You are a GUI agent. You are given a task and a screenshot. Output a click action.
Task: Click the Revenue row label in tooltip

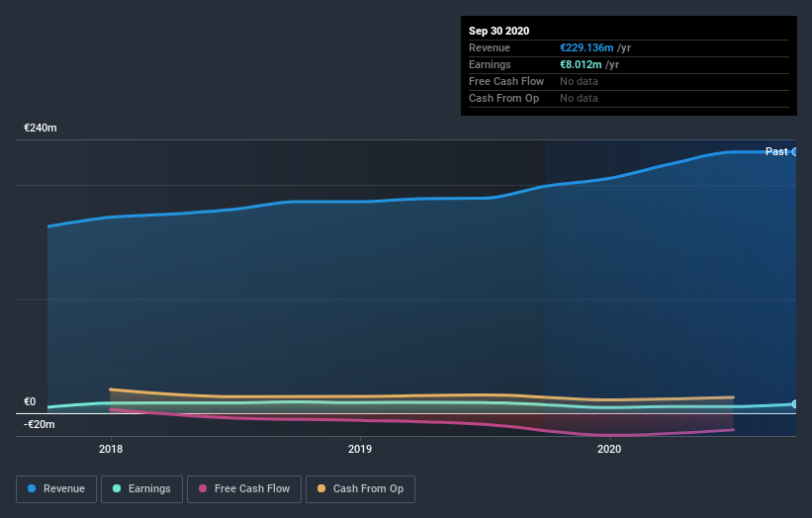pyautogui.click(x=490, y=47)
